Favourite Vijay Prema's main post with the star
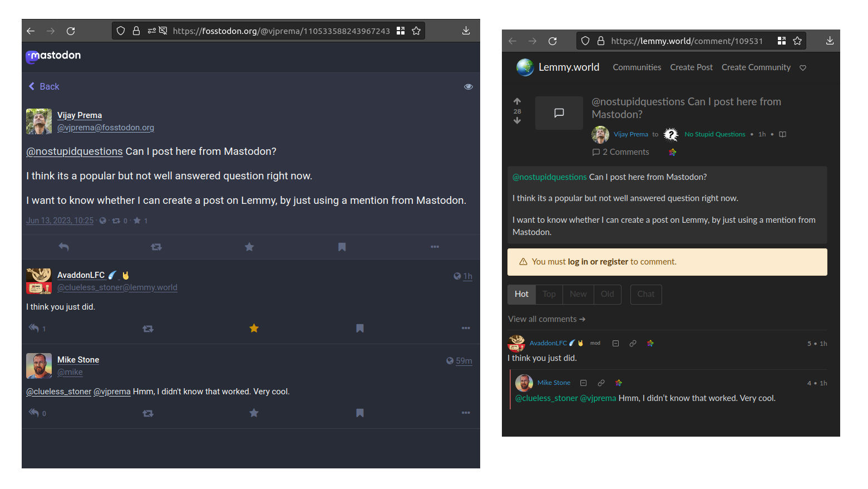This screenshot has height=489, width=868. tap(249, 247)
